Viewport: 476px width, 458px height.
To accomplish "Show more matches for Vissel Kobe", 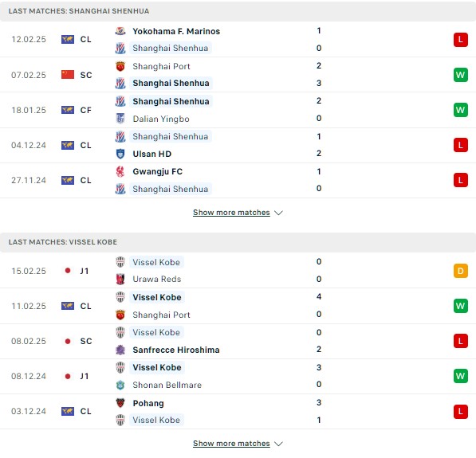I will [231, 444].
